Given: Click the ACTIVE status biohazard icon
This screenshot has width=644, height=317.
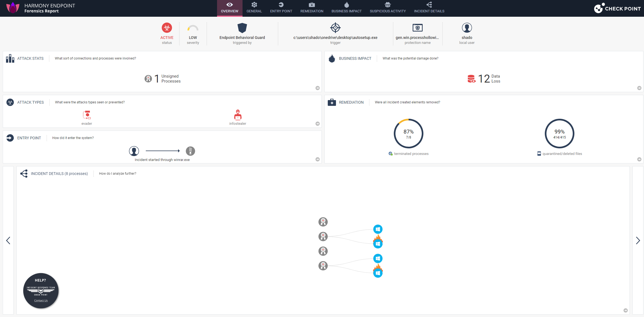Looking at the screenshot, I should point(167,28).
